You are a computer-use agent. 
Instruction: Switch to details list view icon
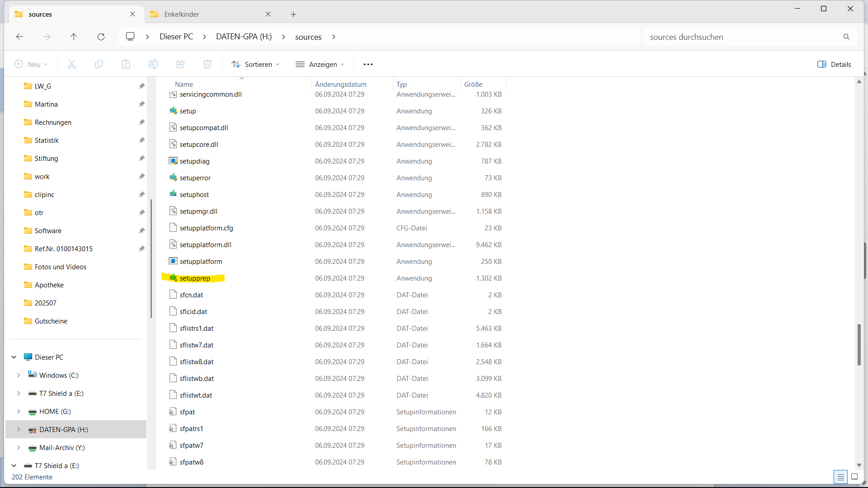(840, 477)
